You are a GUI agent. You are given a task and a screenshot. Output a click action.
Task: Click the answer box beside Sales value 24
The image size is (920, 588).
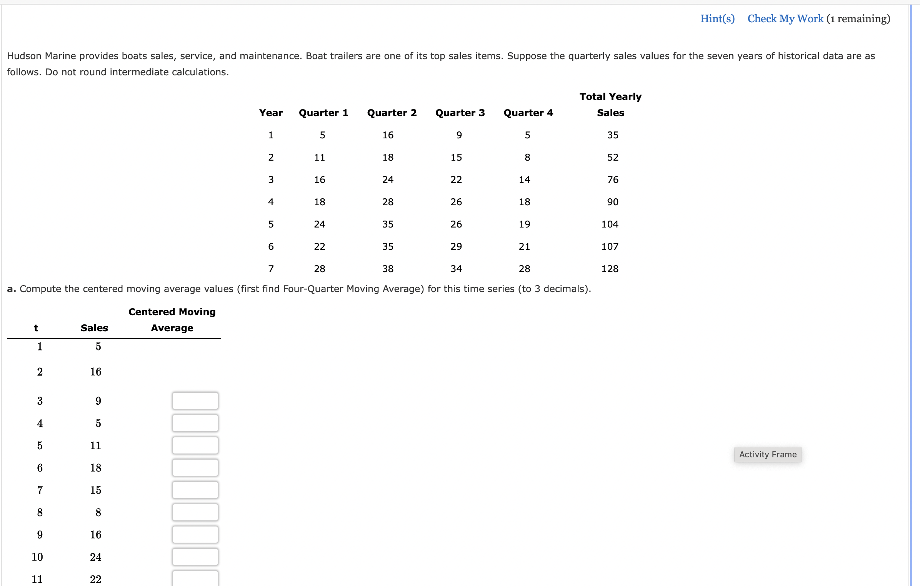pos(195,556)
